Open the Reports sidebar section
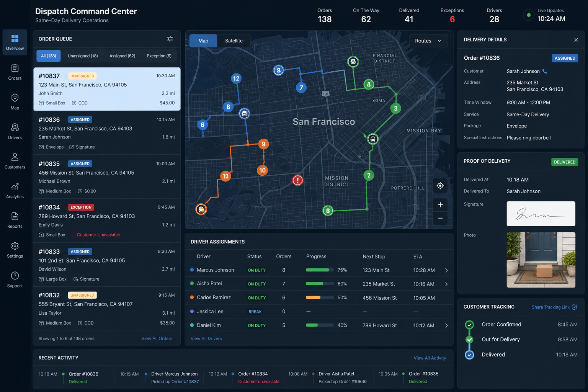The image size is (588, 392). click(15, 220)
